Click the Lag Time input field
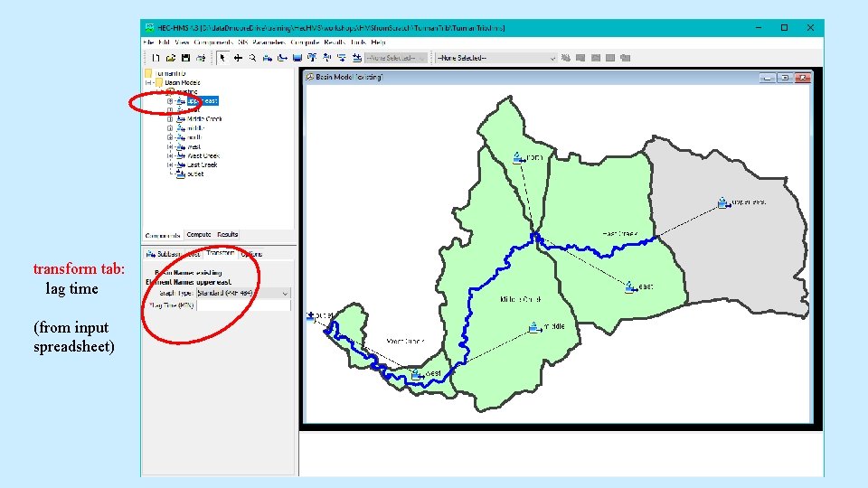This screenshot has width=868, height=488. point(243,305)
